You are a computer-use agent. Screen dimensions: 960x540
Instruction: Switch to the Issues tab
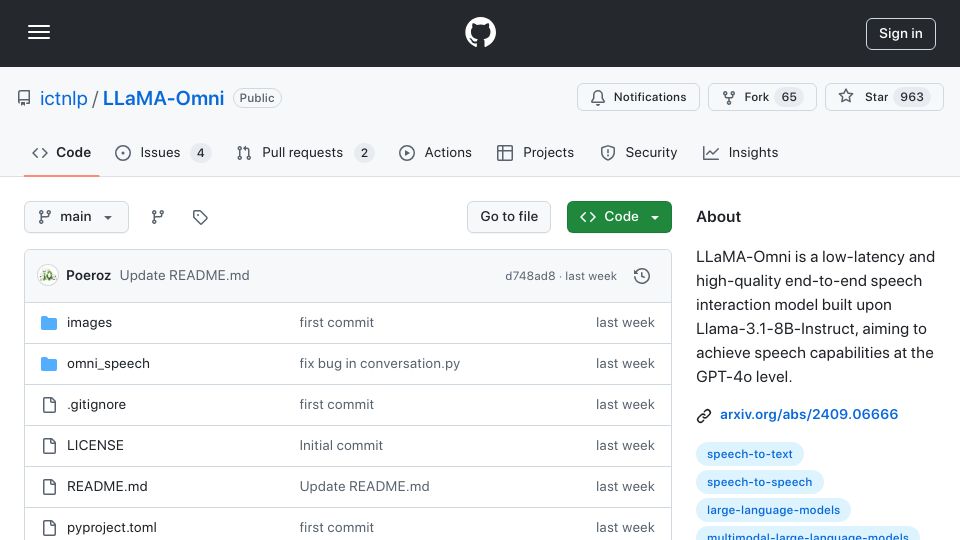tap(163, 152)
